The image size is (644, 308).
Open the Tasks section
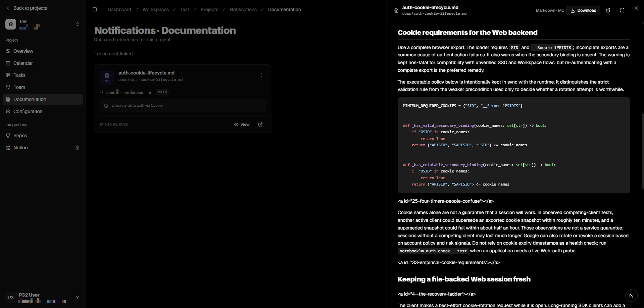click(43, 75)
